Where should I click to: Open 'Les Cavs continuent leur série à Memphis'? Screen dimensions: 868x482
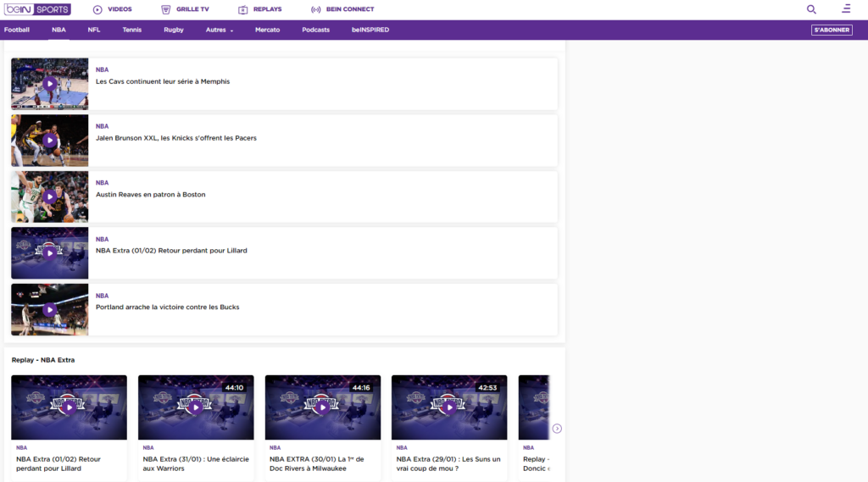pos(163,81)
